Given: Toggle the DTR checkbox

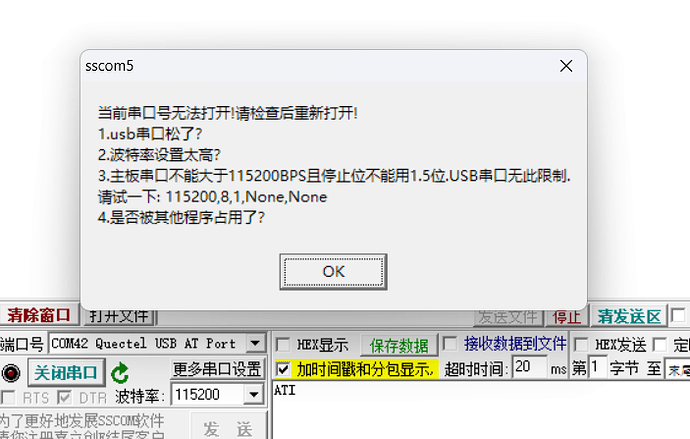Looking at the screenshot, I should click(64, 398).
